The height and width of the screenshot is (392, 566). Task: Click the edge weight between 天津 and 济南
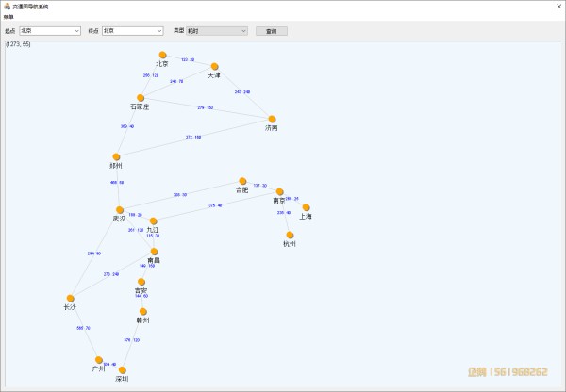[x=242, y=92]
